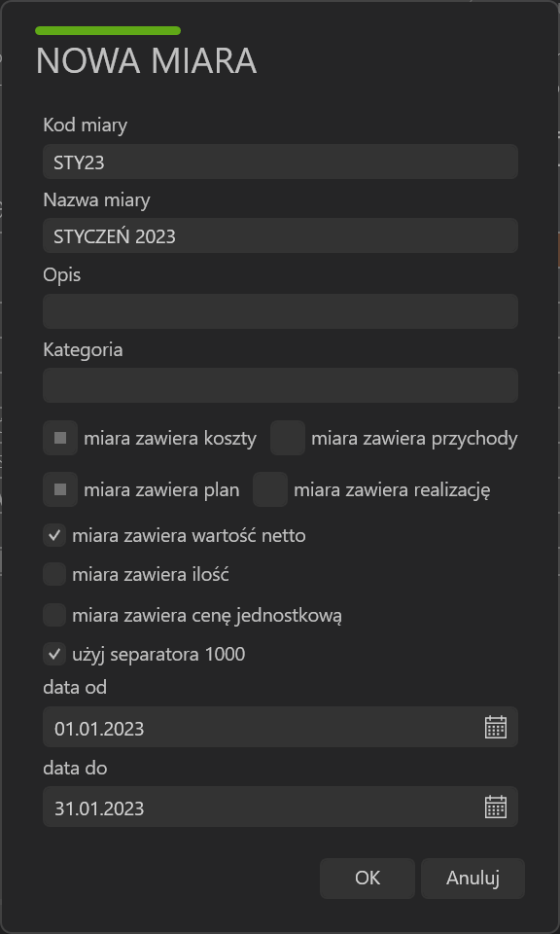Select the Kategoria input box
Screen dimensions: 560x934
(x=280, y=385)
